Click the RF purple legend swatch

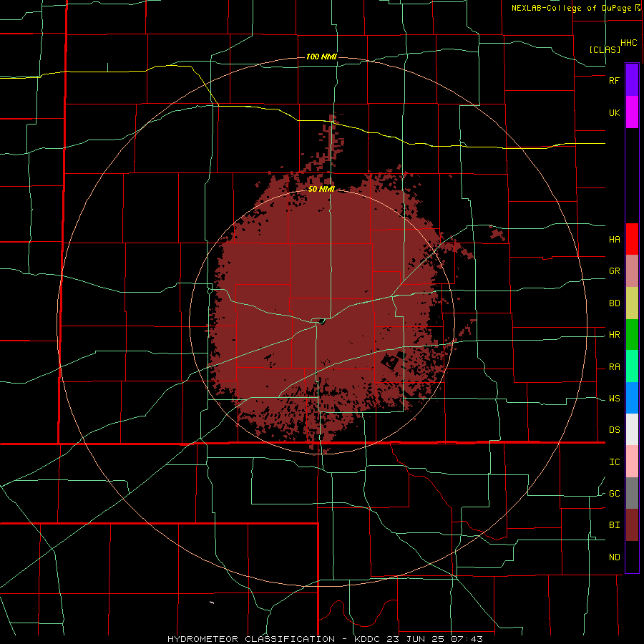pos(632,80)
